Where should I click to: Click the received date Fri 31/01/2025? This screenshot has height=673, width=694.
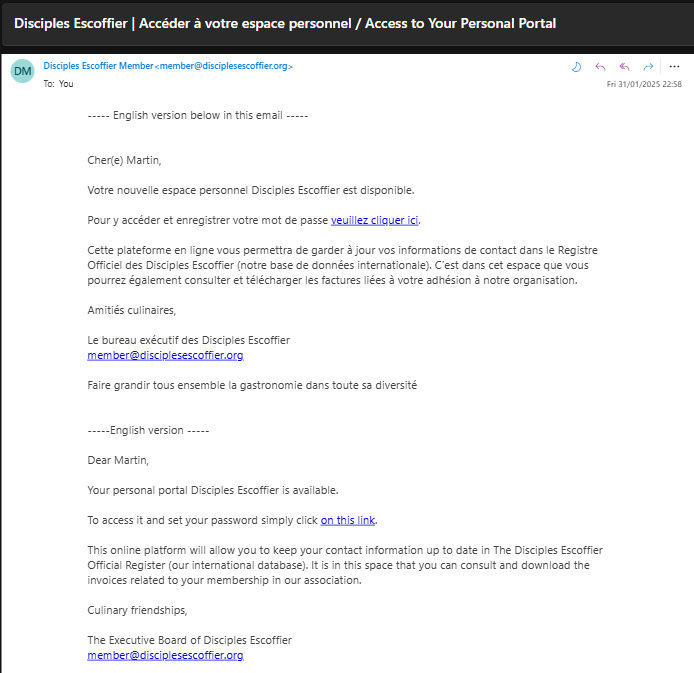click(x=643, y=84)
